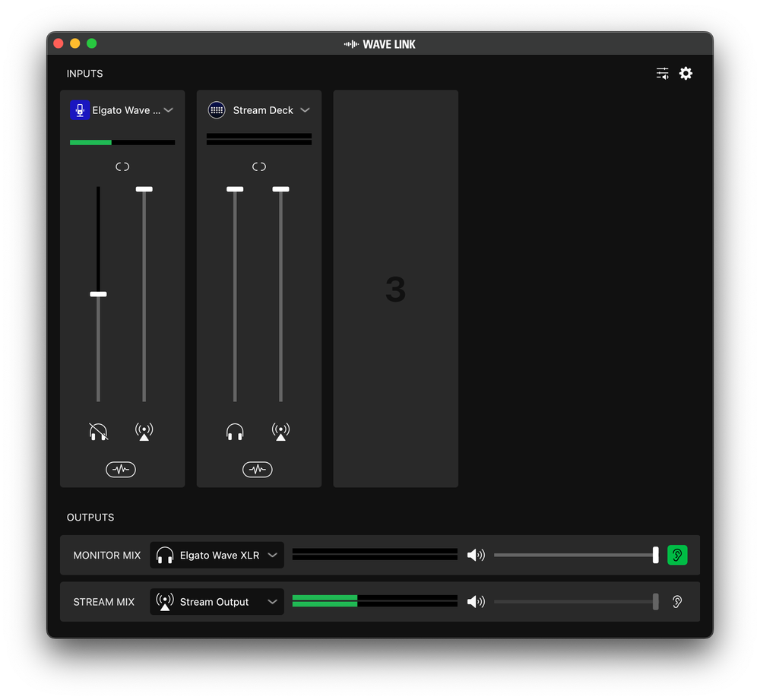Expand the Elgato Wave input dropdown
Viewport: 760px width, 700px height.
click(x=169, y=110)
